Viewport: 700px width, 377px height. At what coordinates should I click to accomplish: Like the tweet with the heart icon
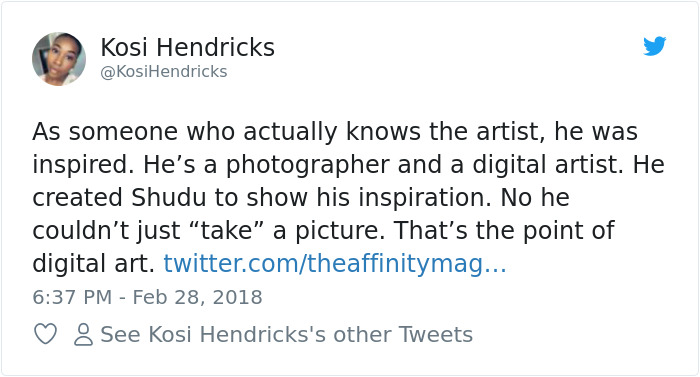(x=46, y=334)
